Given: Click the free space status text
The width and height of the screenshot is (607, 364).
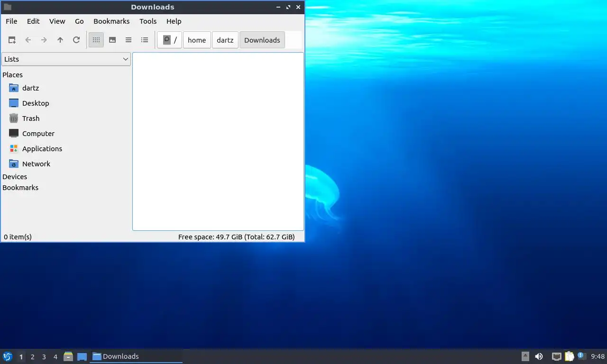Looking at the screenshot, I should (x=236, y=237).
